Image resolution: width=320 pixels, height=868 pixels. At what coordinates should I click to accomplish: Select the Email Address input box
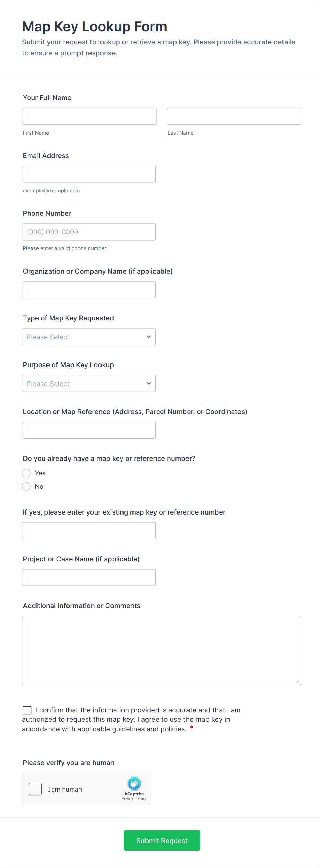89,174
